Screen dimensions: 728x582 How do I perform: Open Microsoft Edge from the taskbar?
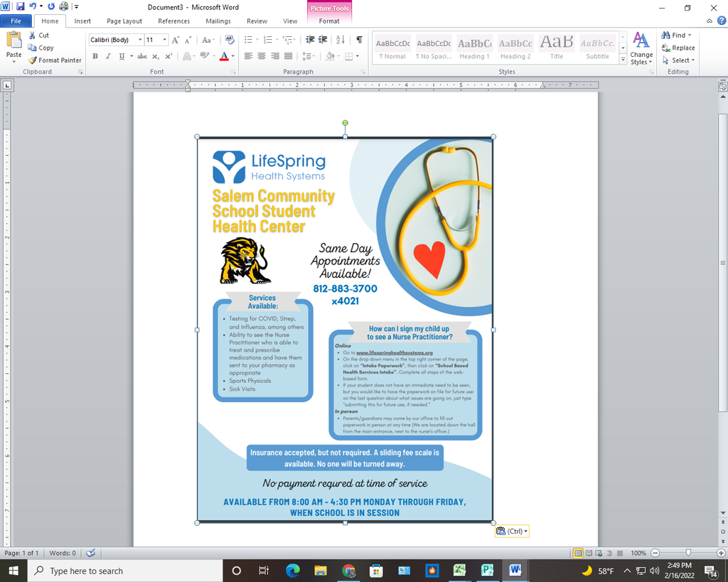tap(292, 571)
